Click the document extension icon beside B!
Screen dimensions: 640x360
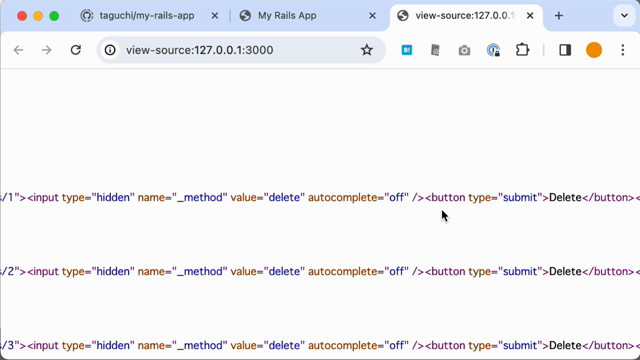[435, 50]
